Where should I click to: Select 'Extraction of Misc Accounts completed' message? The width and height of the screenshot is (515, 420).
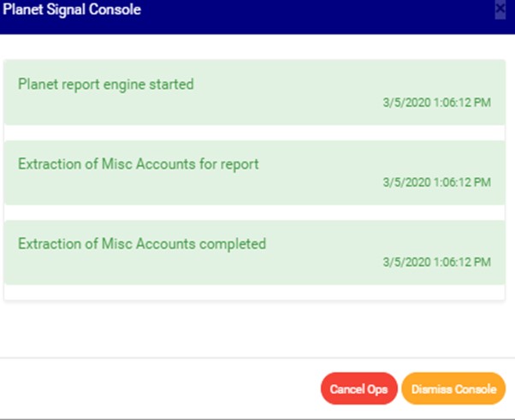[142, 244]
